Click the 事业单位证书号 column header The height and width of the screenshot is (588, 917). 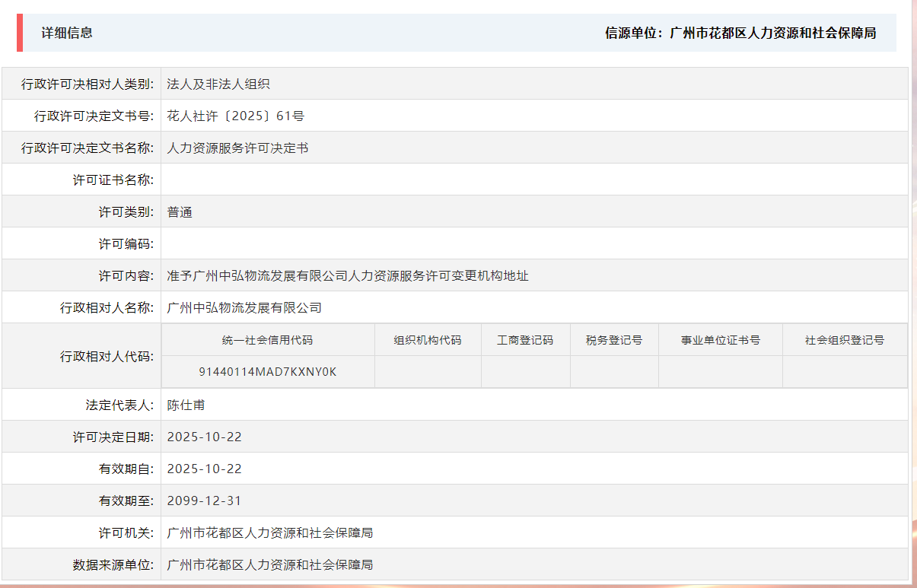(x=720, y=339)
